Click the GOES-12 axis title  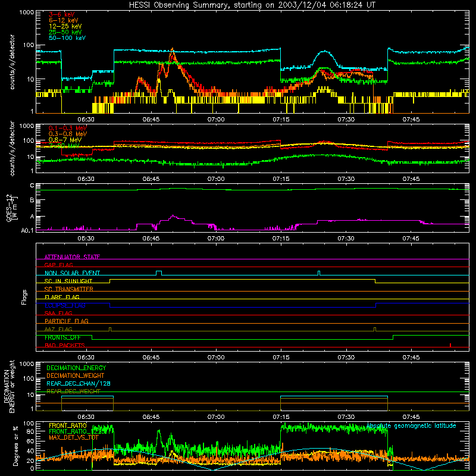(x=11, y=208)
